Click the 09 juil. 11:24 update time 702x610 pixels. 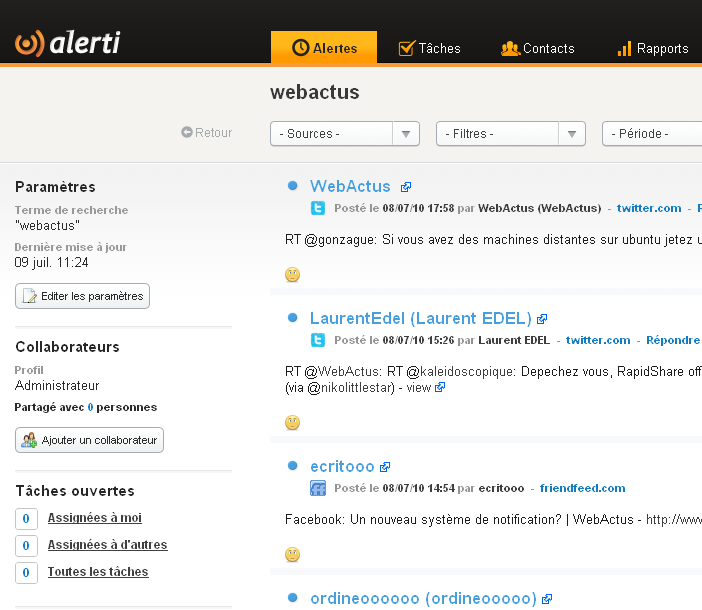pos(51,262)
